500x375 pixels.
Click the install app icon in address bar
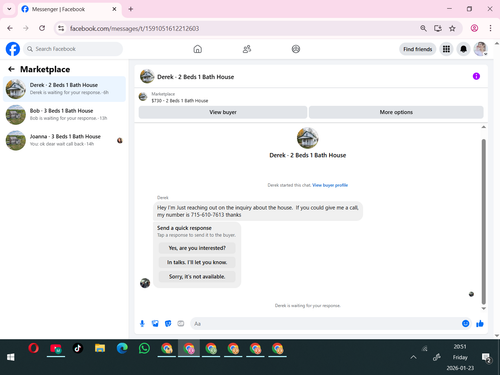438,28
